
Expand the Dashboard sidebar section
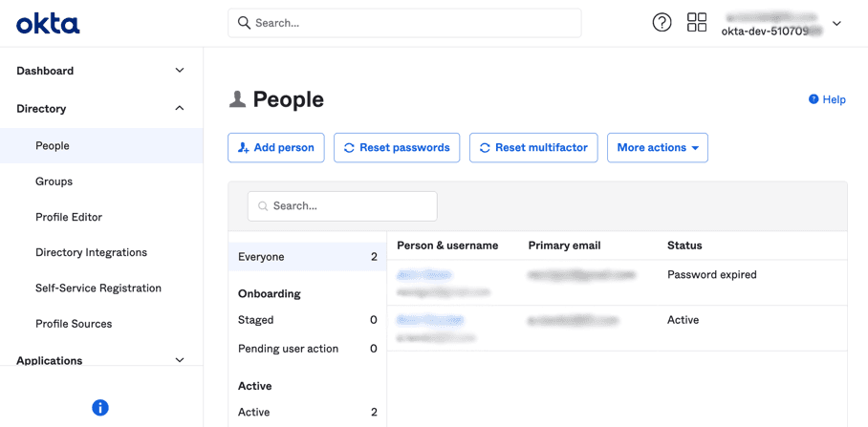click(x=180, y=71)
